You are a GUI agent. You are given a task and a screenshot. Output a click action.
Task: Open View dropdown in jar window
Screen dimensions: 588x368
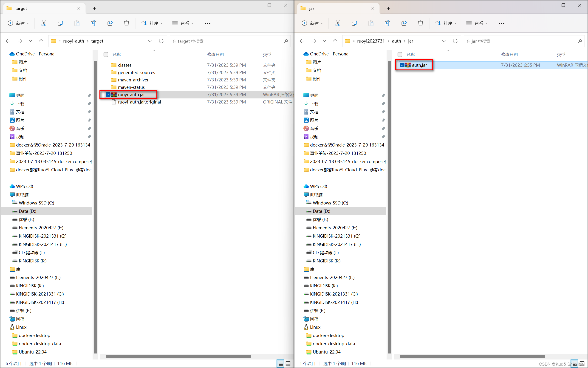(477, 23)
